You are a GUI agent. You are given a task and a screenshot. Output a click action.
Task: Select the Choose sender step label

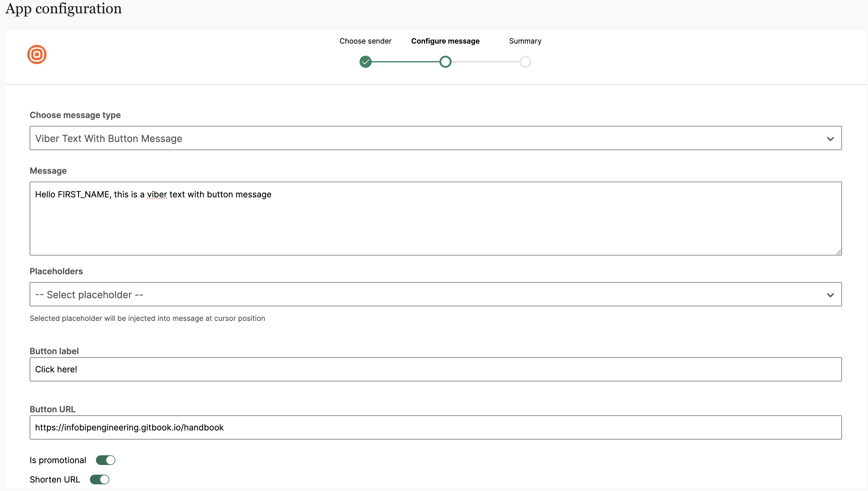click(x=365, y=41)
